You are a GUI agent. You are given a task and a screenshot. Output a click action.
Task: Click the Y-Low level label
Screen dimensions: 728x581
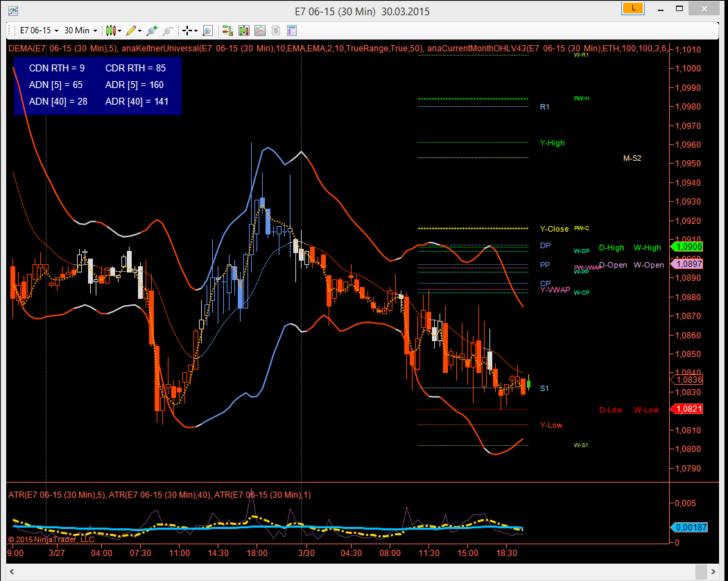click(x=551, y=425)
